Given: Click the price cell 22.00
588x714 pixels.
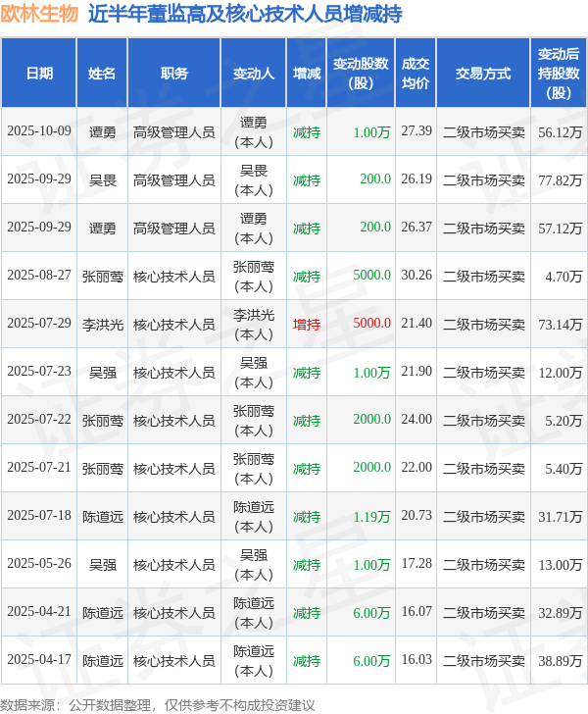Looking at the screenshot, I should [x=416, y=467].
